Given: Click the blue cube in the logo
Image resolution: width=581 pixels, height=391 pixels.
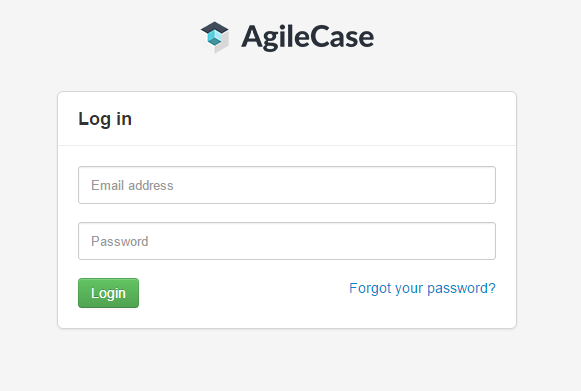Looking at the screenshot, I should [215, 37].
